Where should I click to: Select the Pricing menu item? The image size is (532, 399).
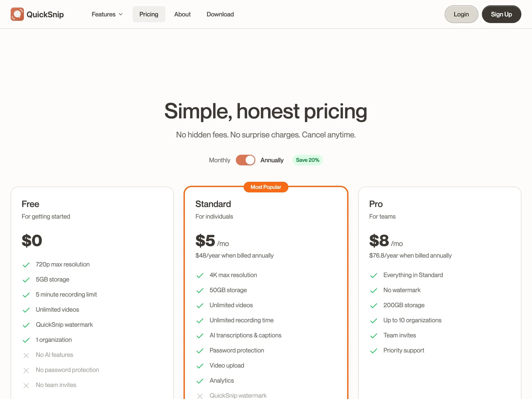pyautogui.click(x=149, y=14)
